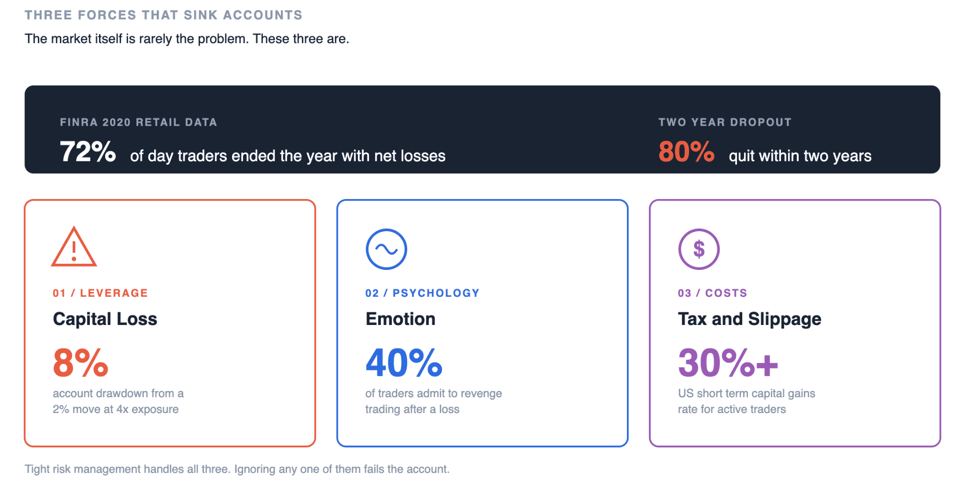Click the "Tight risk management" footer note
This screenshot has height=481, width=980.
click(237, 469)
